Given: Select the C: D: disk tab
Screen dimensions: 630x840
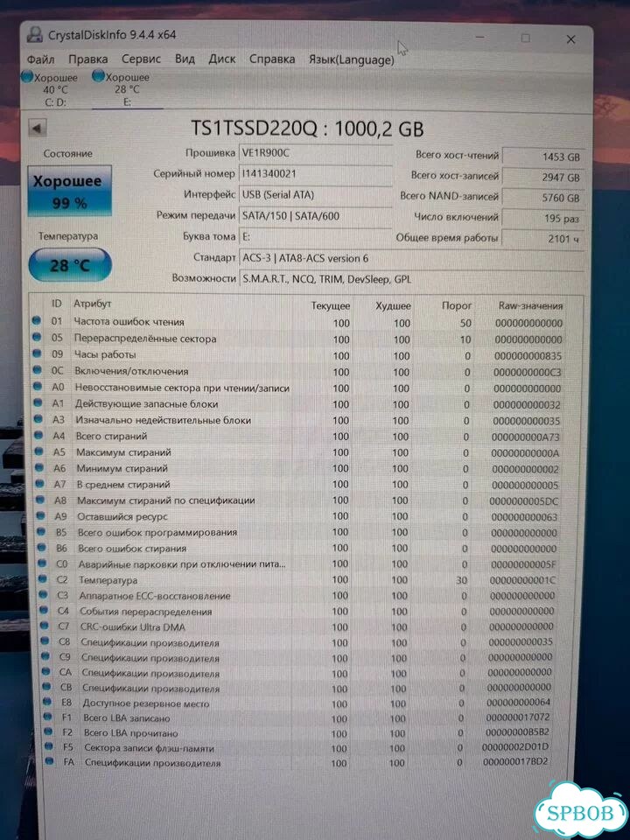Looking at the screenshot, I should click(x=52, y=89).
